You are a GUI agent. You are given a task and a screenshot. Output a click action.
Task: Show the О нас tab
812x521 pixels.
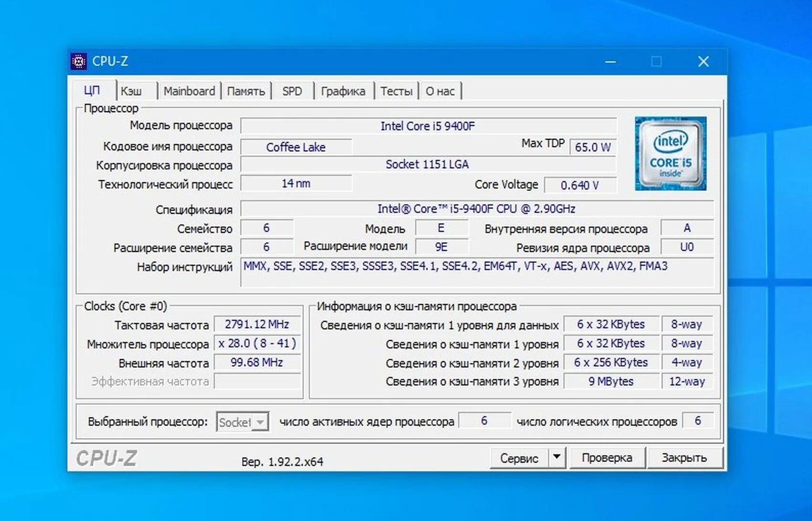[x=440, y=91]
